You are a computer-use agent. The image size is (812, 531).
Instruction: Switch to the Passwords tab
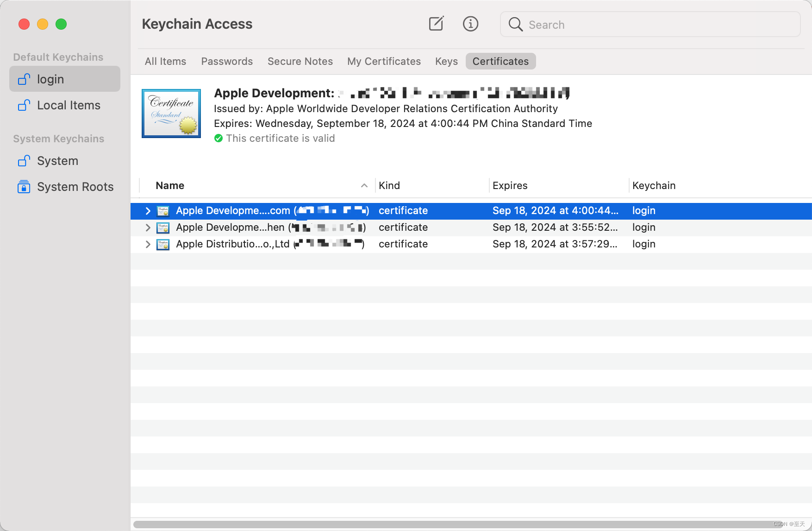pos(227,61)
